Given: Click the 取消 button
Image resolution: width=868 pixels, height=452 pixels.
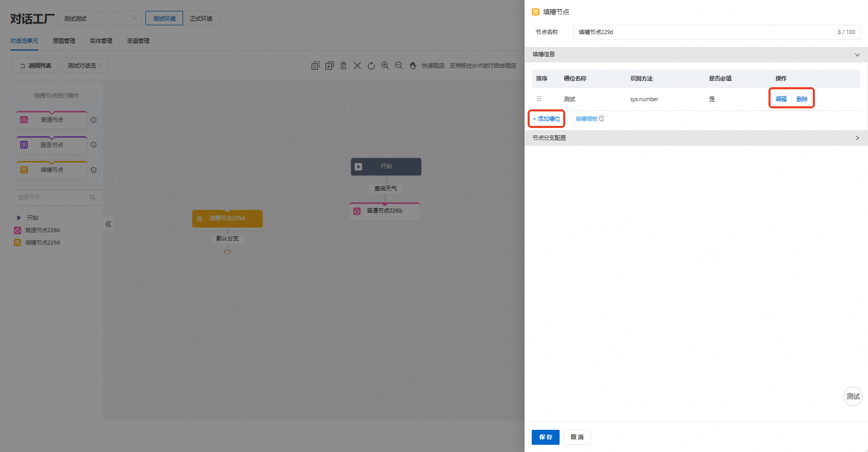Looking at the screenshot, I should [x=577, y=437].
